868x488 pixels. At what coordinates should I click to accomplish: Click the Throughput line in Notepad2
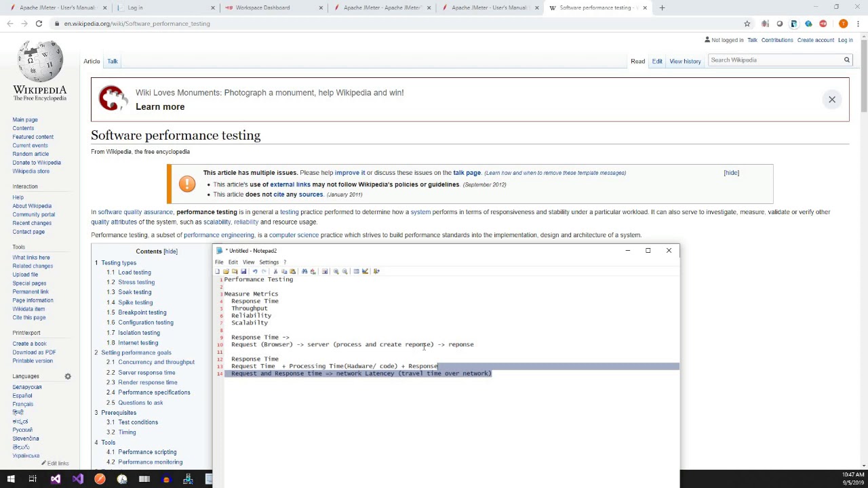click(250, 308)
